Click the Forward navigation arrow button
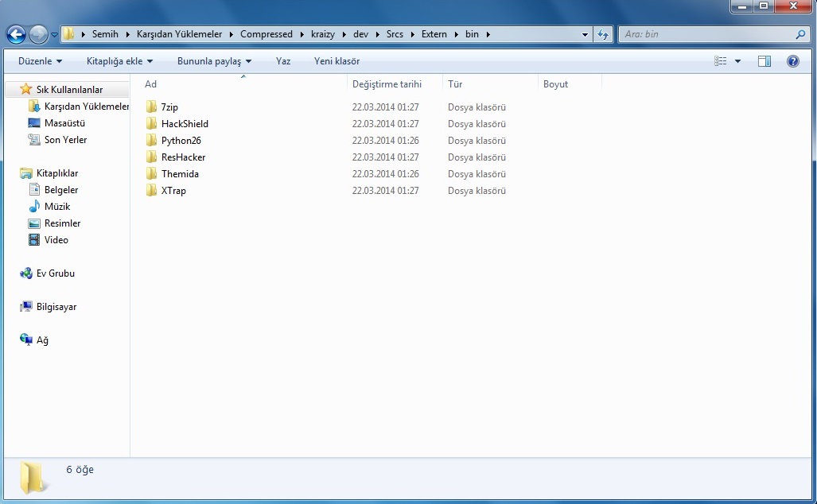817x504 pixels. [38, 34]
